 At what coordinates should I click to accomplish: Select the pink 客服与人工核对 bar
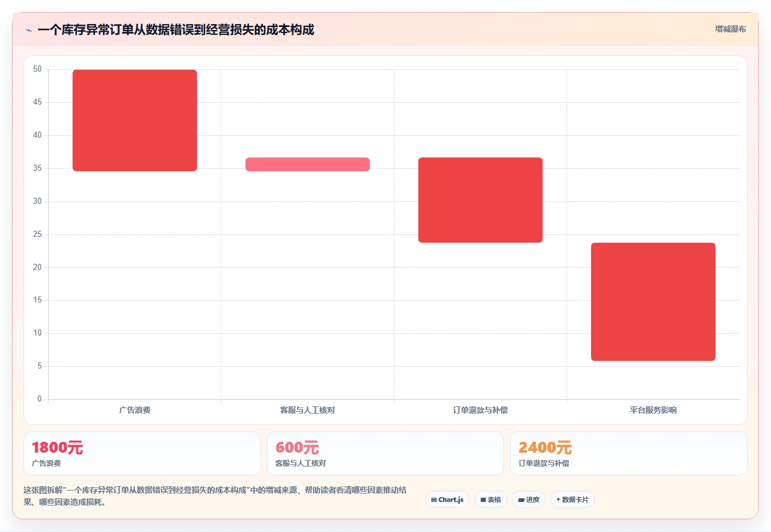pos(307,164)
